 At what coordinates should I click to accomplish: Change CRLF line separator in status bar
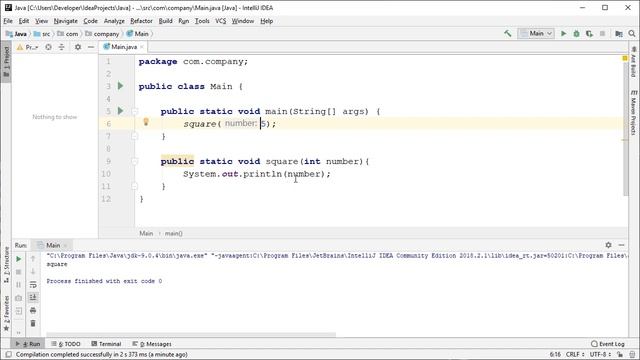pyautogui.click(x=575, y=354)
